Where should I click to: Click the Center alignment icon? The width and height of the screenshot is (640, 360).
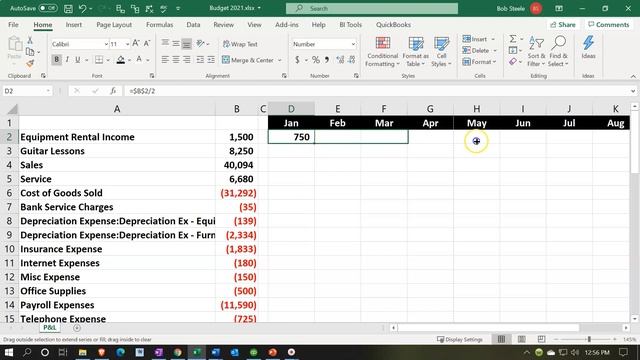pos(176,60)
